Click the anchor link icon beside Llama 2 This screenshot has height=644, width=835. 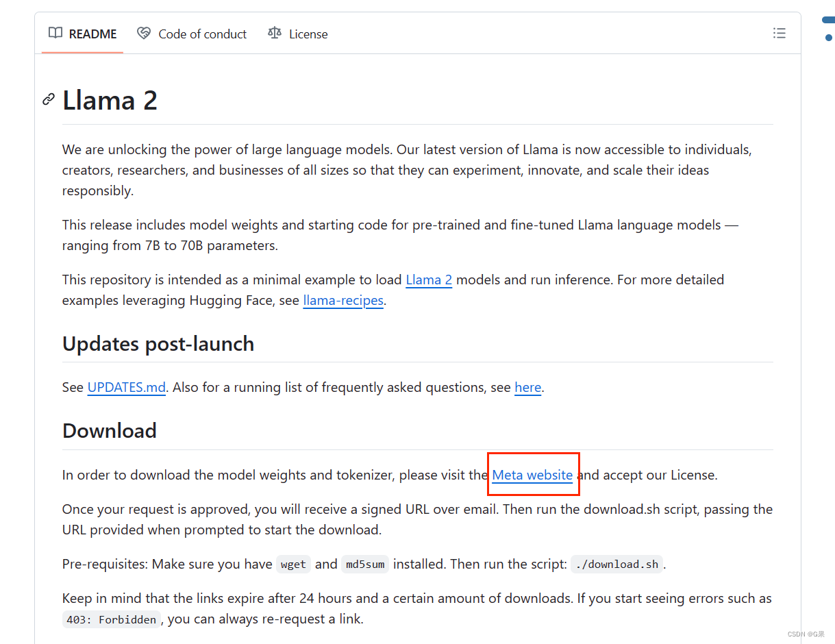pyautogui.click(x=49, y=99)
